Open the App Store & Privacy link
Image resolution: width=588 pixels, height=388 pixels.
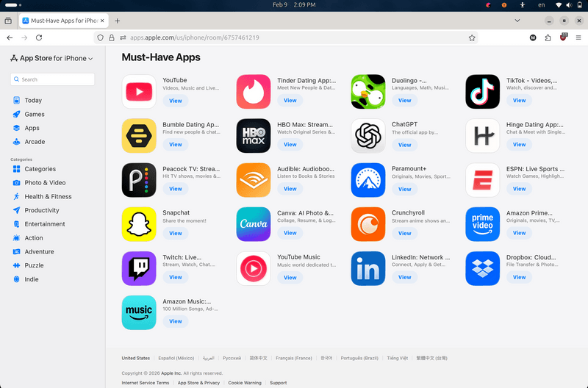pos(198,383)
